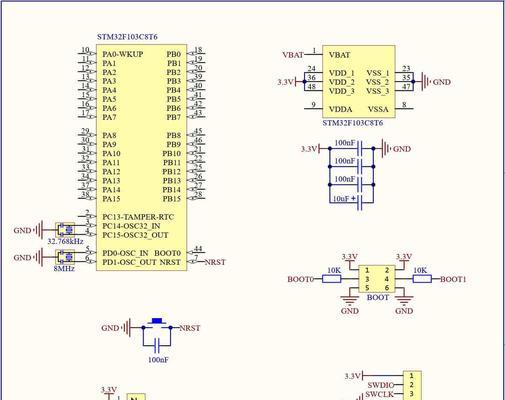Click the PC14-OSC32_IN pin label
Image resolution: width=505 pixels, height=400 pixels.
[x=131, y=226]
